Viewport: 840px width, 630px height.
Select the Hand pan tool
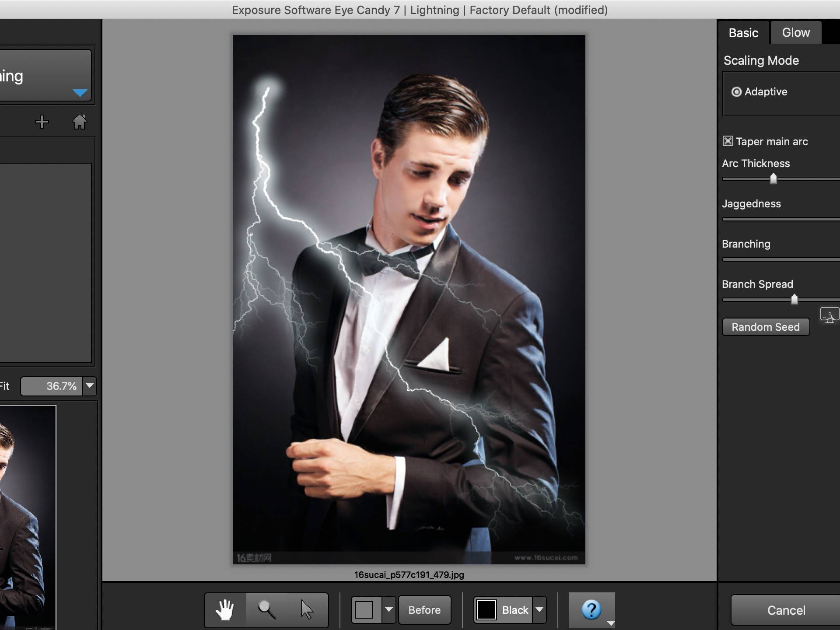(x=225, y=610)
